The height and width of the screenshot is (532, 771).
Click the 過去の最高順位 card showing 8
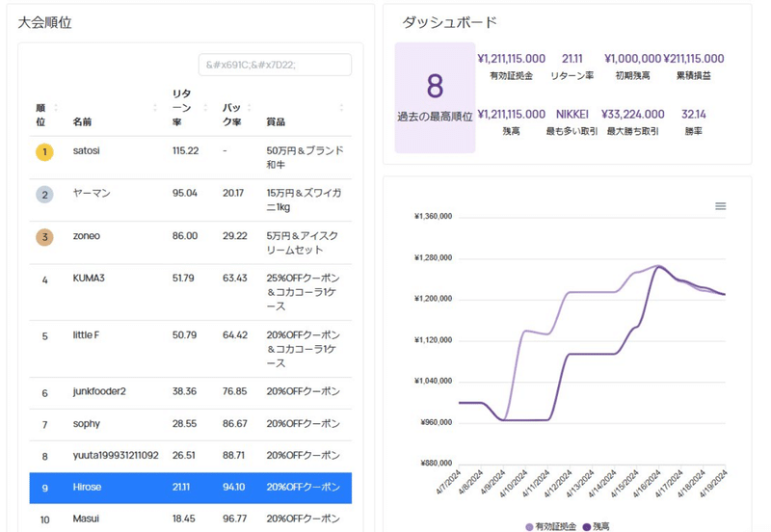click(x=435, y=97)
